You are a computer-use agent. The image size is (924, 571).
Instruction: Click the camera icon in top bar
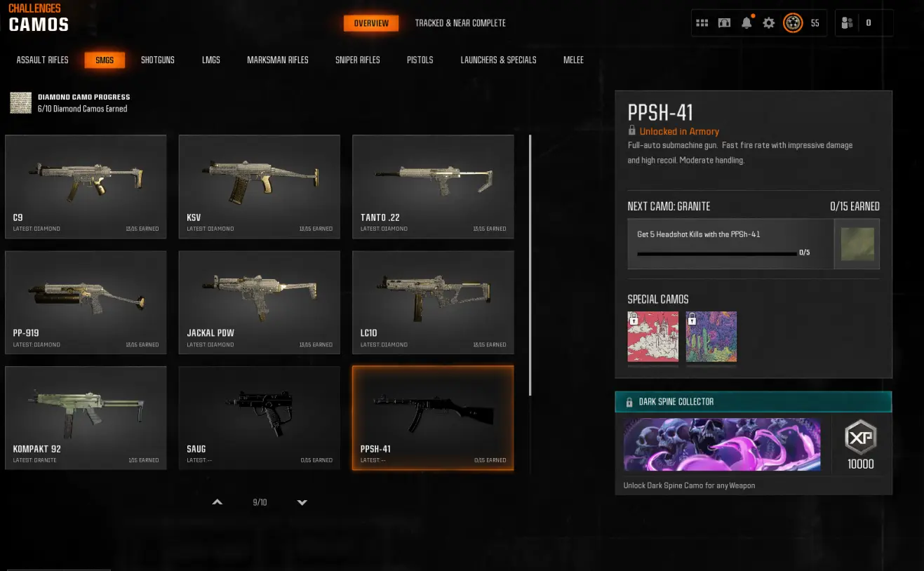point(724,23)
